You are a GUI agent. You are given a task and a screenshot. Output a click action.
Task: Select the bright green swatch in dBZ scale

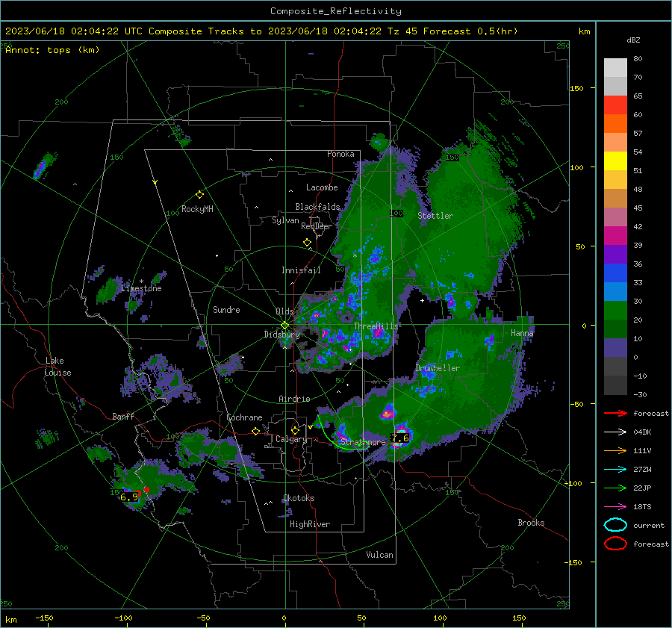point(615,311)
